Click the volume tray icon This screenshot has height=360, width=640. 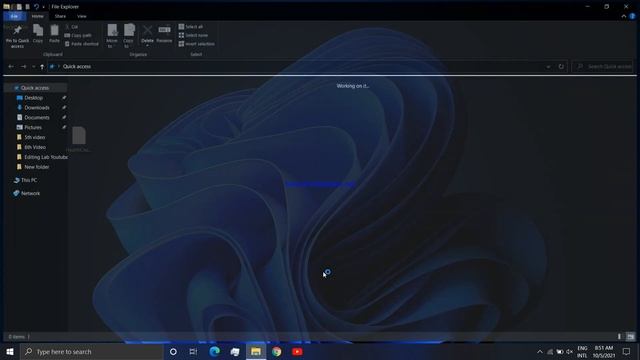tap(569, 352)
